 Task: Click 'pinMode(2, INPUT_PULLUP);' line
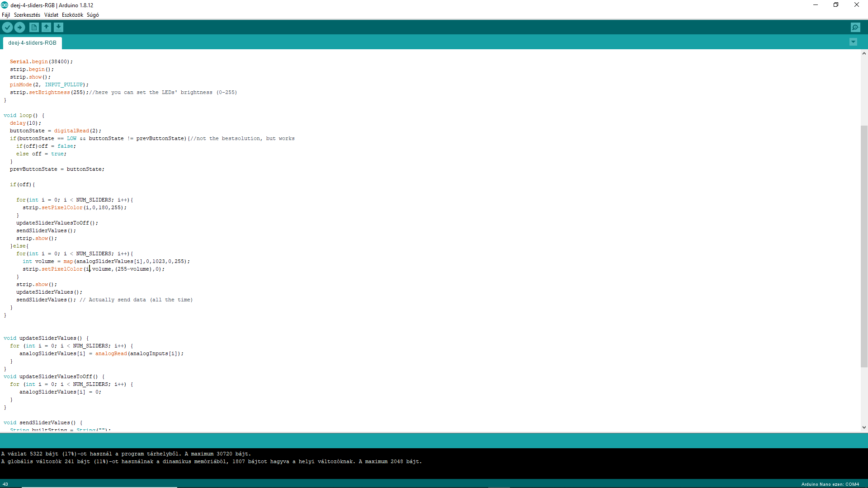coord(49,84)
